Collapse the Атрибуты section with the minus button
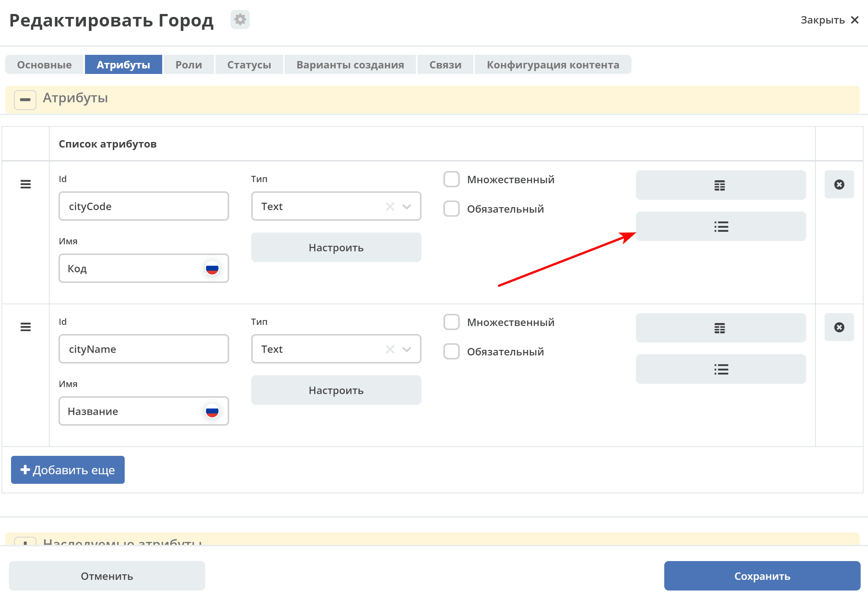This screenshot has height=610, width=868. [x=25, y=100]
